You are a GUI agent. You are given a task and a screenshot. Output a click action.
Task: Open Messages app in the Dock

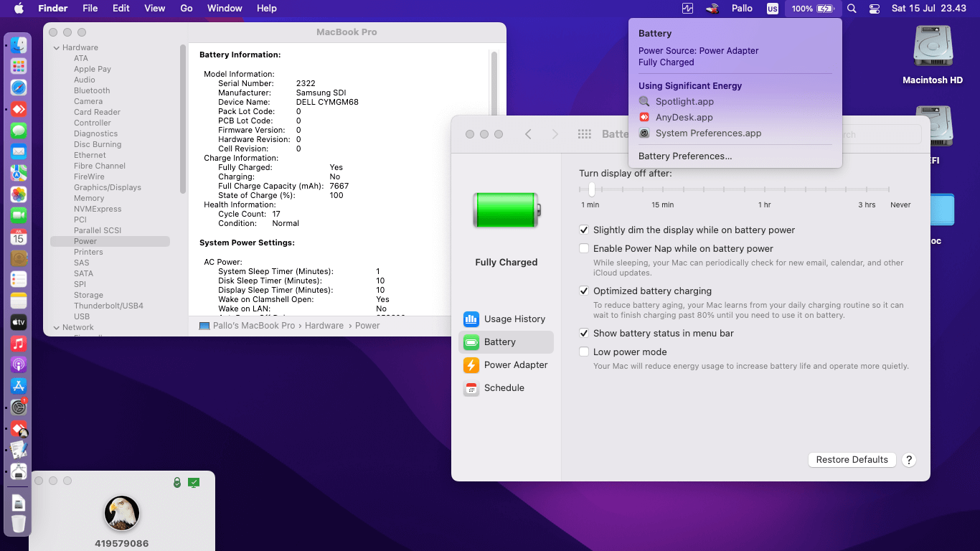[19, 131]
